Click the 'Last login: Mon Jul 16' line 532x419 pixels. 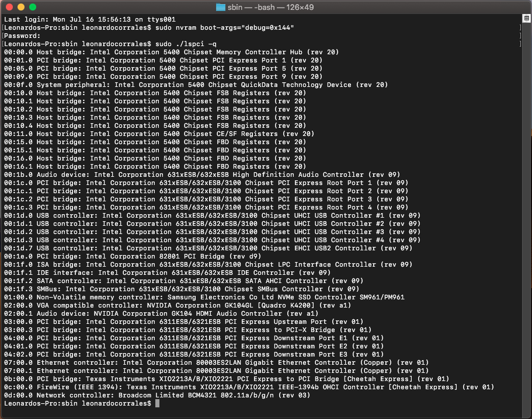coord(90,19)
